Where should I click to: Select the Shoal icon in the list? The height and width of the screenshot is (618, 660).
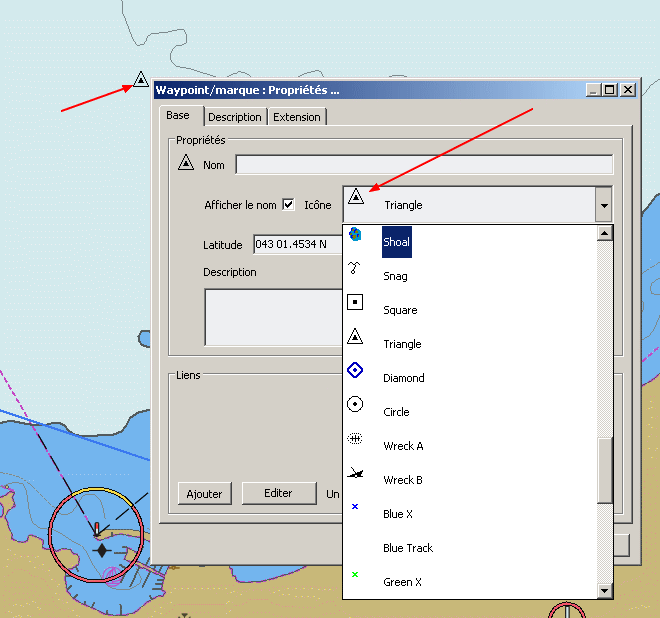coord(355,234)
